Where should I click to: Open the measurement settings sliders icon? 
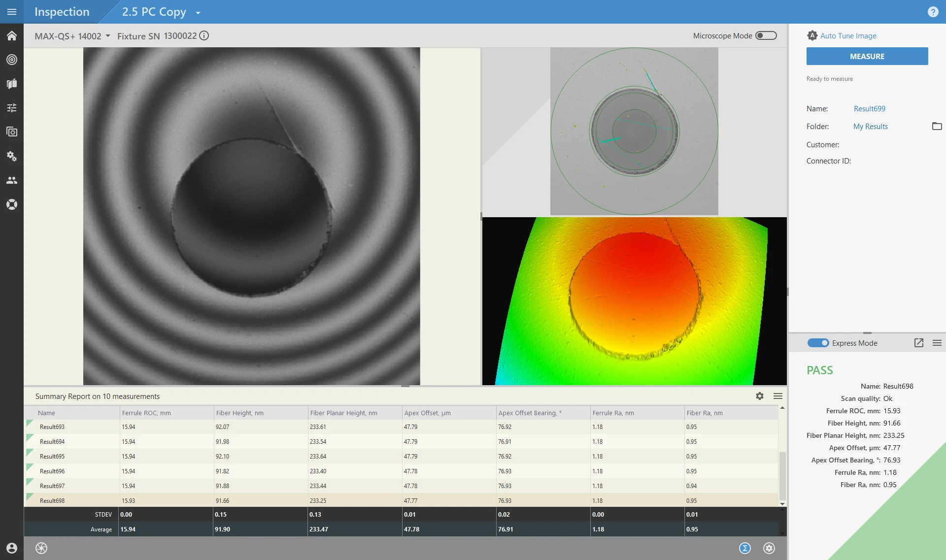point(12,107)
